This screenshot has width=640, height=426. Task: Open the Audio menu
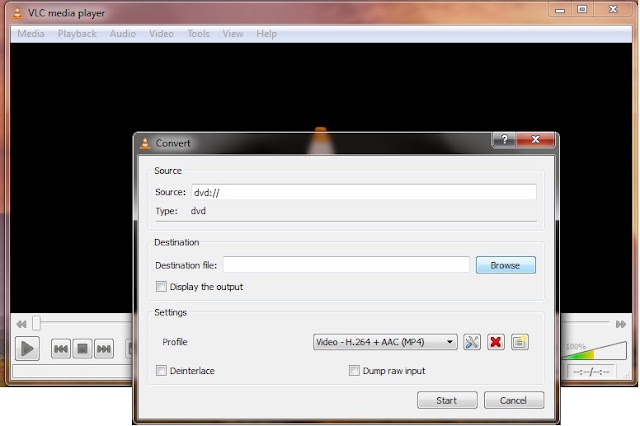coord(122,34)
